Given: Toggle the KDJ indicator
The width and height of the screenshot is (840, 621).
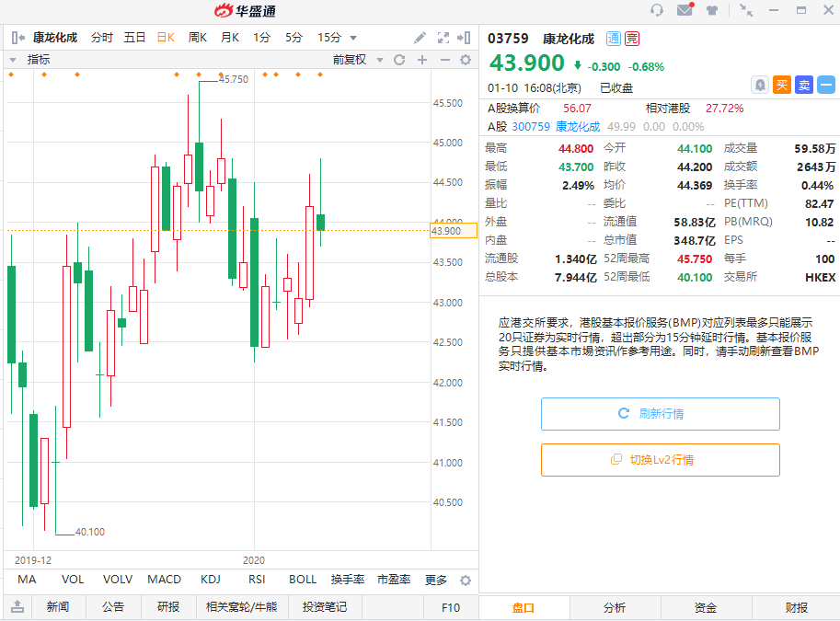Looking at the screenshot, I should click(211, 580).
